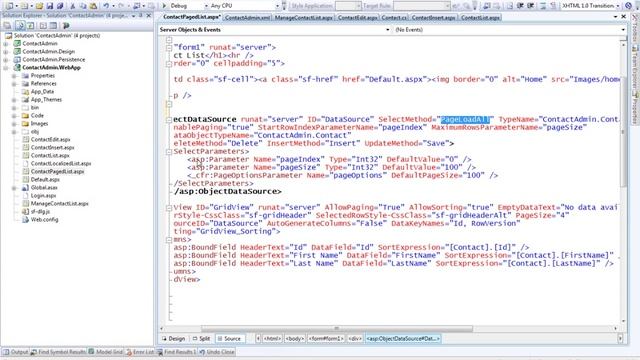Pin Solution Explorer with auto-hide pushpin
Viewport: 640px width, 360px height.
click(141, 16)
